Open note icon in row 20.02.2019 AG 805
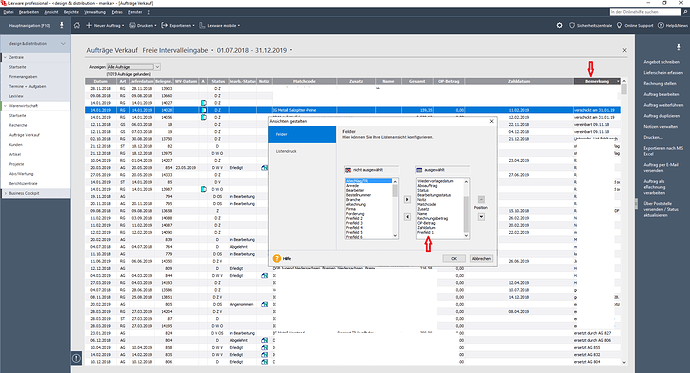This screenshot has width=690, height=373. 264,304
